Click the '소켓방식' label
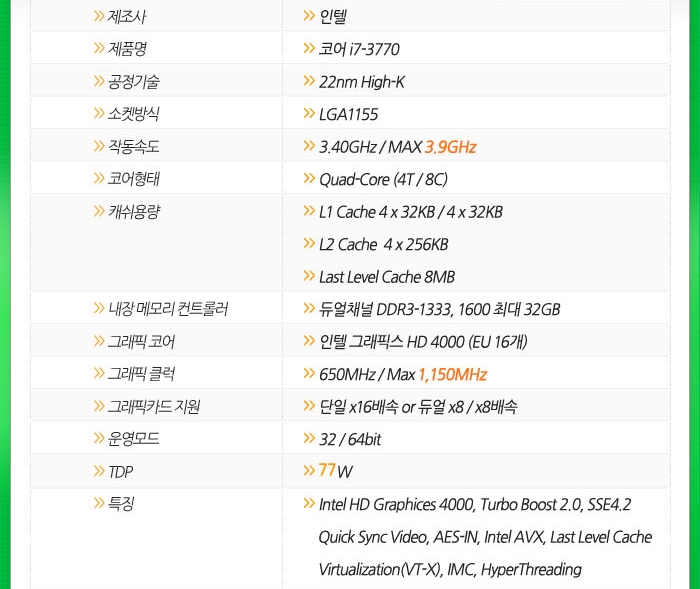The height and width of the screenshot is (589, 700). tap(133, 114)
